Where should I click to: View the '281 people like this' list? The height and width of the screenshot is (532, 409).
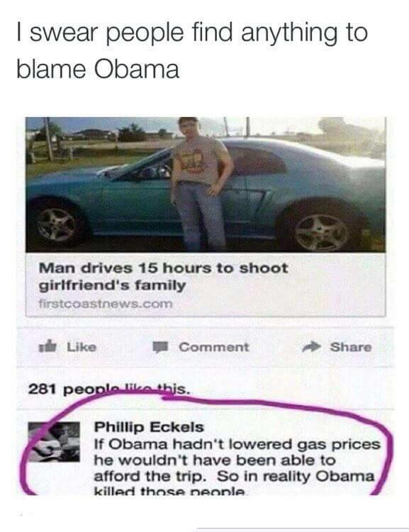109,389
